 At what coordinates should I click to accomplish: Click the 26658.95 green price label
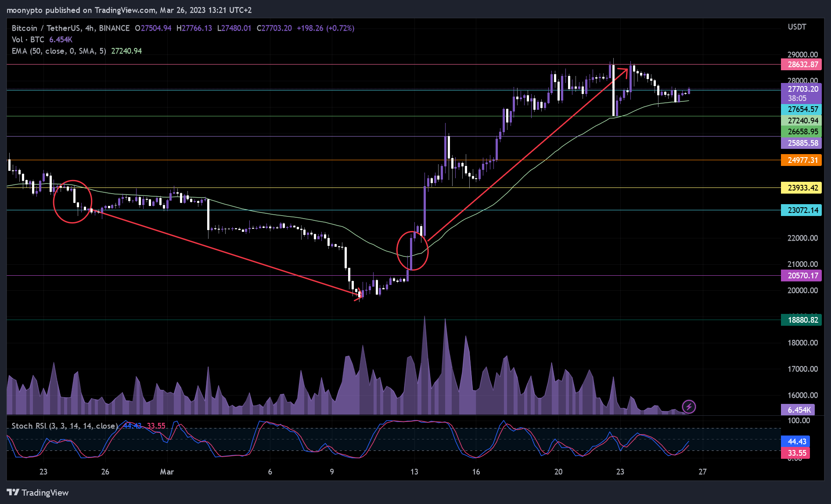801,132
